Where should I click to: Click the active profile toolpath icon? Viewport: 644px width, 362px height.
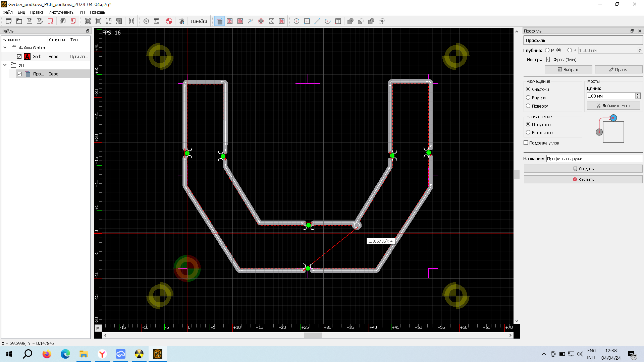coord(219,21)
